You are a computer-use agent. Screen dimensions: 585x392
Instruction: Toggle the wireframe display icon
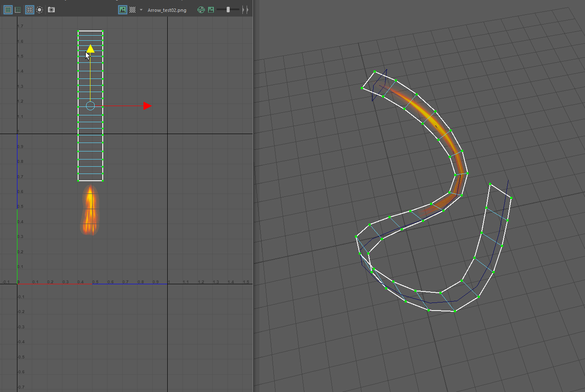point(8,10)
